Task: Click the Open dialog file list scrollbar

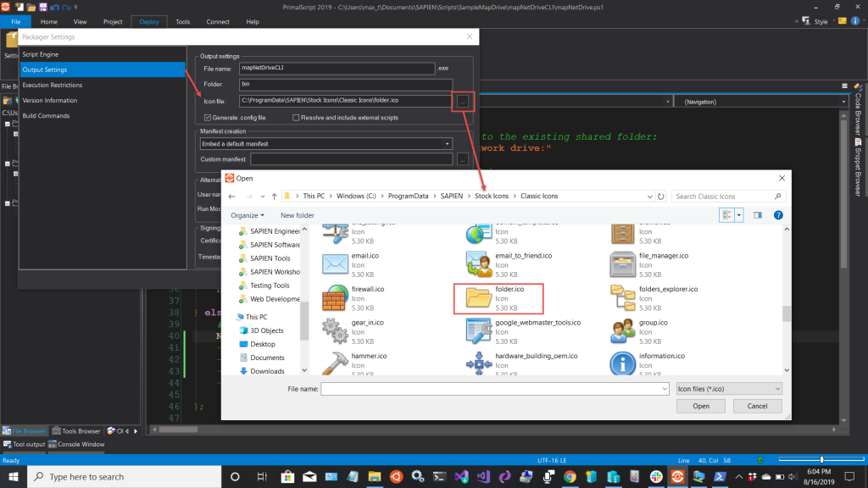Action: [787, 313]
